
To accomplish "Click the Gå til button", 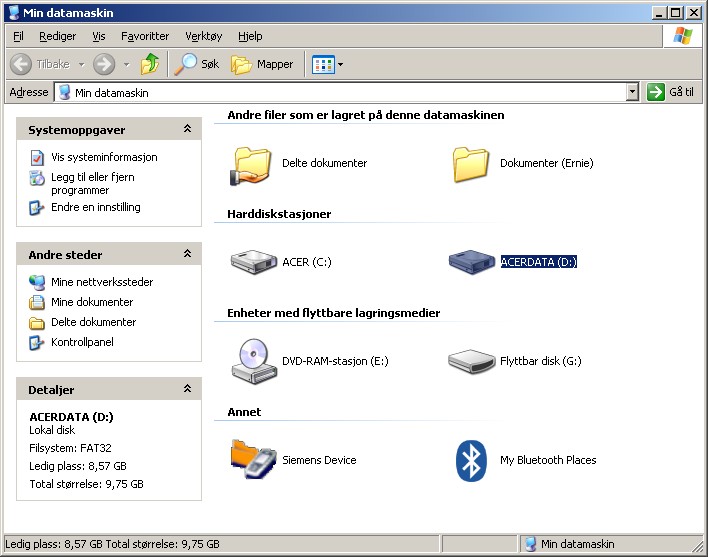I will tap(671, 92).
